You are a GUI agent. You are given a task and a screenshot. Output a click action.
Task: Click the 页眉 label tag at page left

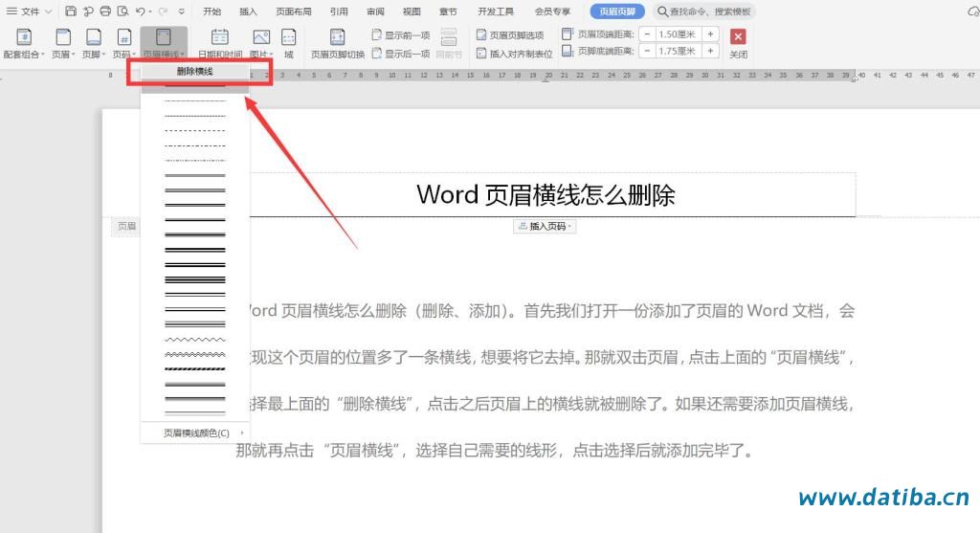point(127,226)
